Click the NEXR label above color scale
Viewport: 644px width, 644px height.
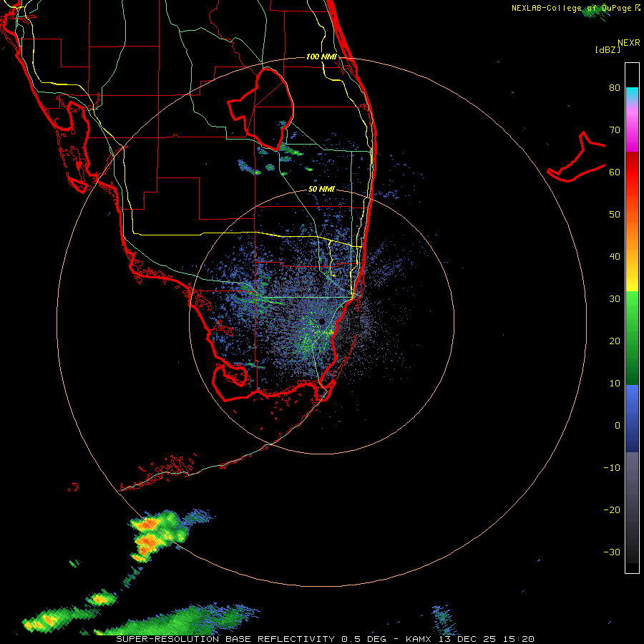[x=629, y=43]
